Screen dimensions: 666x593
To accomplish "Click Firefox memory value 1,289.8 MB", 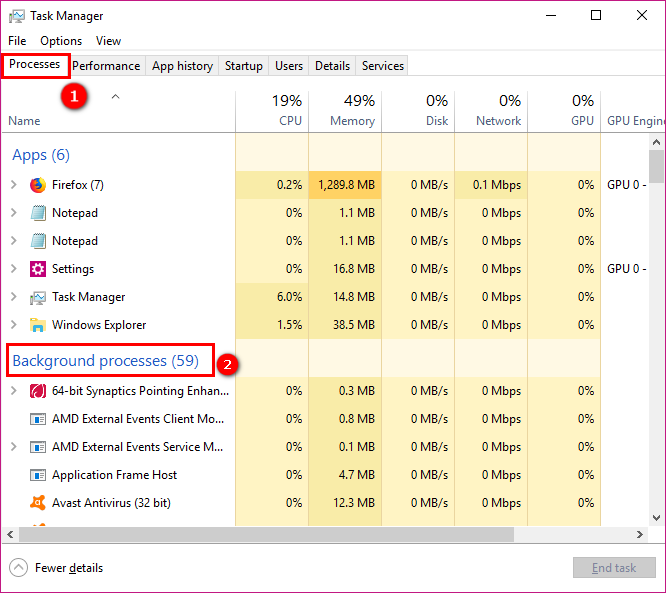I will 347,185.
